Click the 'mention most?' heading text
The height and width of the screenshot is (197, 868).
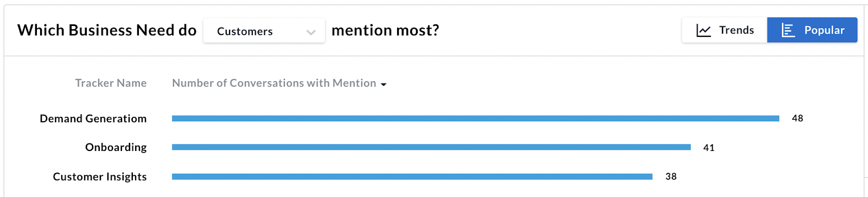coord(385,30)
